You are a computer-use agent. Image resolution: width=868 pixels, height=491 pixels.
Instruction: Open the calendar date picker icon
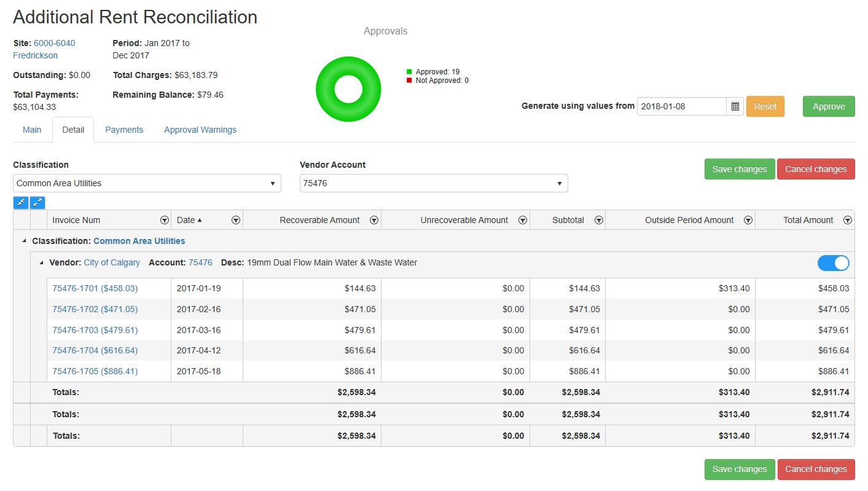[x=735, y=106]
